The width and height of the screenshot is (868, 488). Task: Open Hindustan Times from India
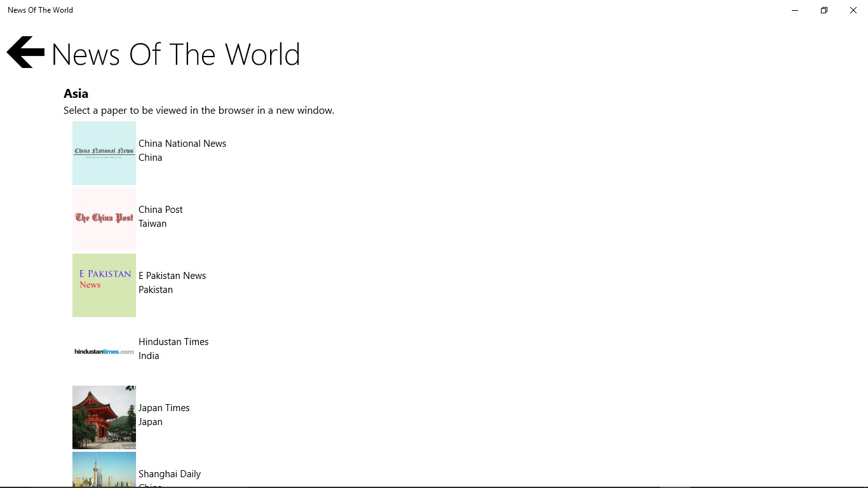(173, 348)
